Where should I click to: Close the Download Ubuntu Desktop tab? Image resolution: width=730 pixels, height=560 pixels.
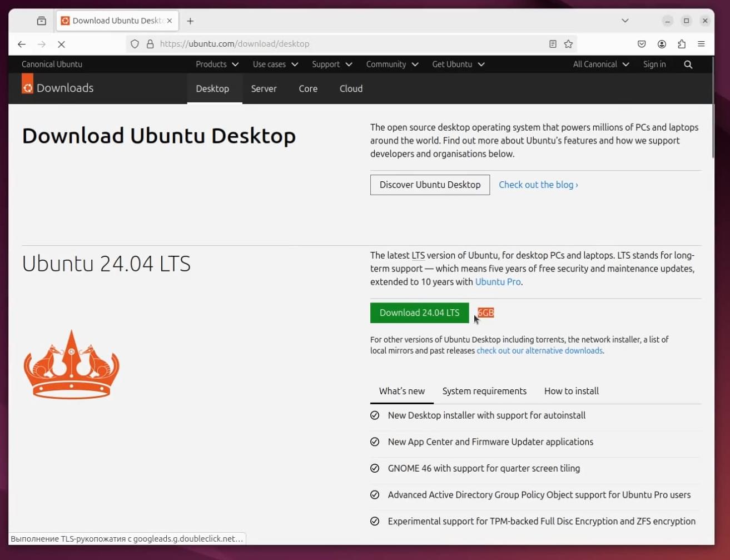[170, 21]
